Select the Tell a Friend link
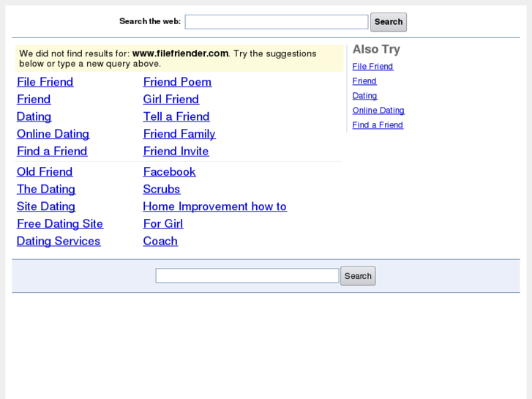This screenshot has height=399, width=532. tap(176, 116)
